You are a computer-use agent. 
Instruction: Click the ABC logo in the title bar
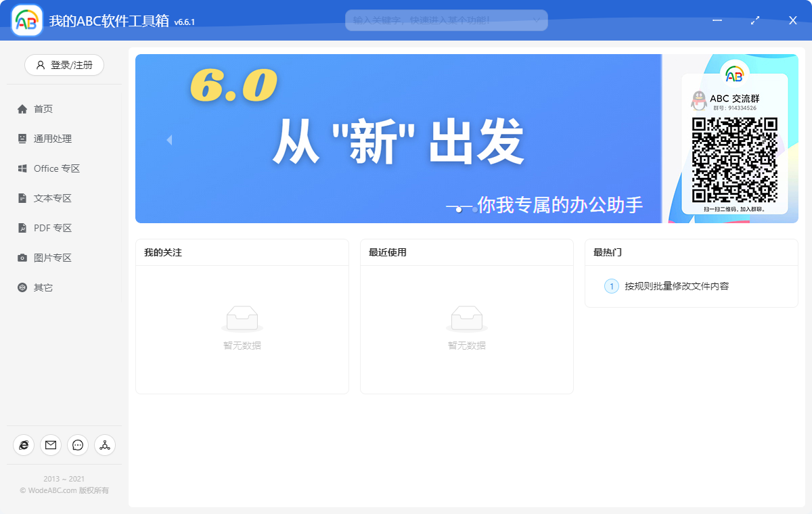click(x=26, y=20)
